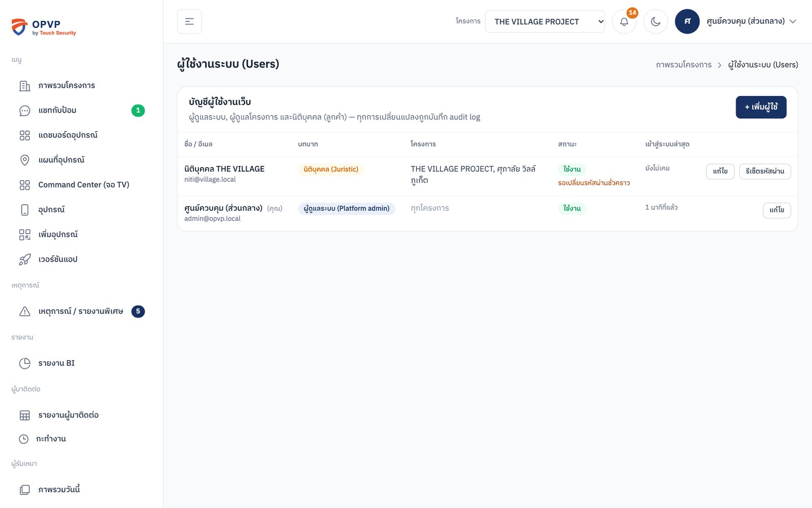The width and height of the screenshot is (812, 508).
Task: Click niti@village.local email text
Action: (x=210, y=180)
